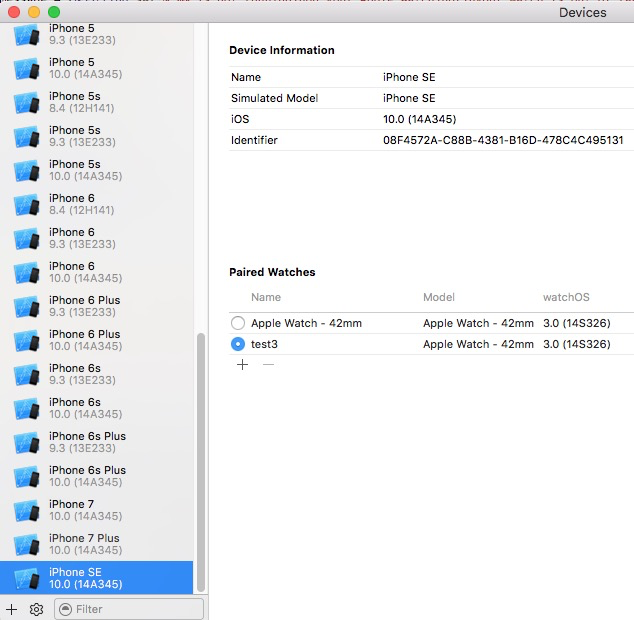Screen dimensions: 634x620
Task: Open the gear settings menu in sidebar
Action: (36, 609)
